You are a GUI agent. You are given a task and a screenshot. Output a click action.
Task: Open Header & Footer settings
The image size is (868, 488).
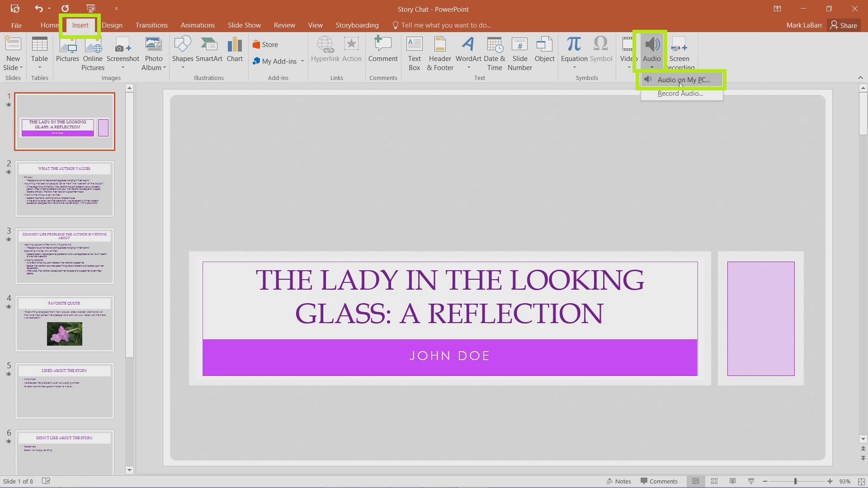(440, 53)
